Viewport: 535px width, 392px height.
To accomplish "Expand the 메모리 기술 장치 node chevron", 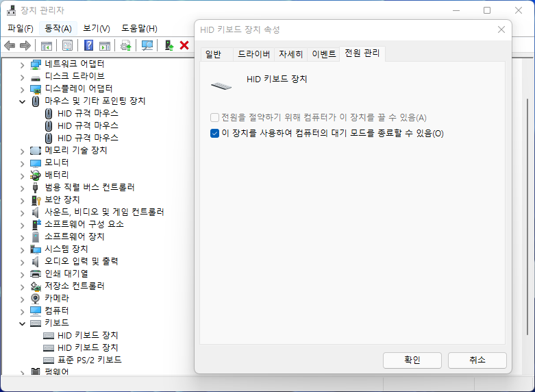I will point(22,151).
